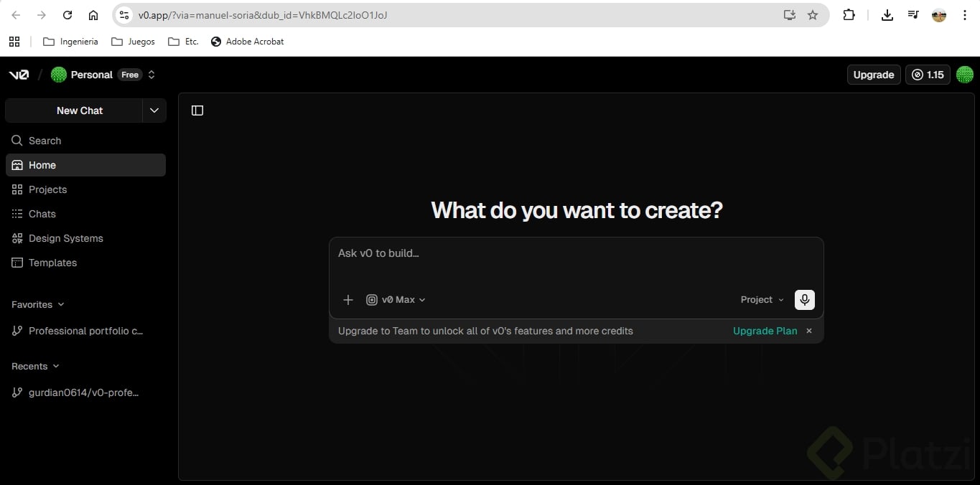Expand the Personal workspace switcher arrows
Viewport: 980px width, 485px height.
pos(151,75)
